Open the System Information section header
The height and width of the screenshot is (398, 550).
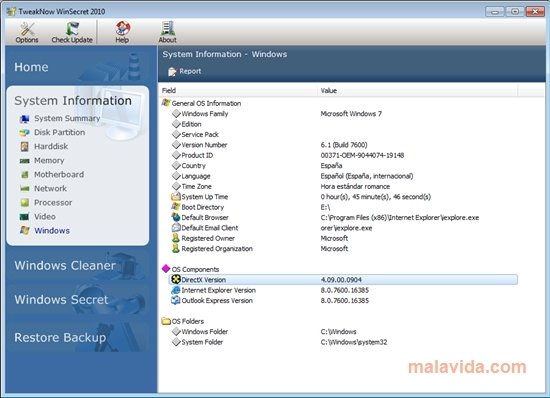pos(73,101)
